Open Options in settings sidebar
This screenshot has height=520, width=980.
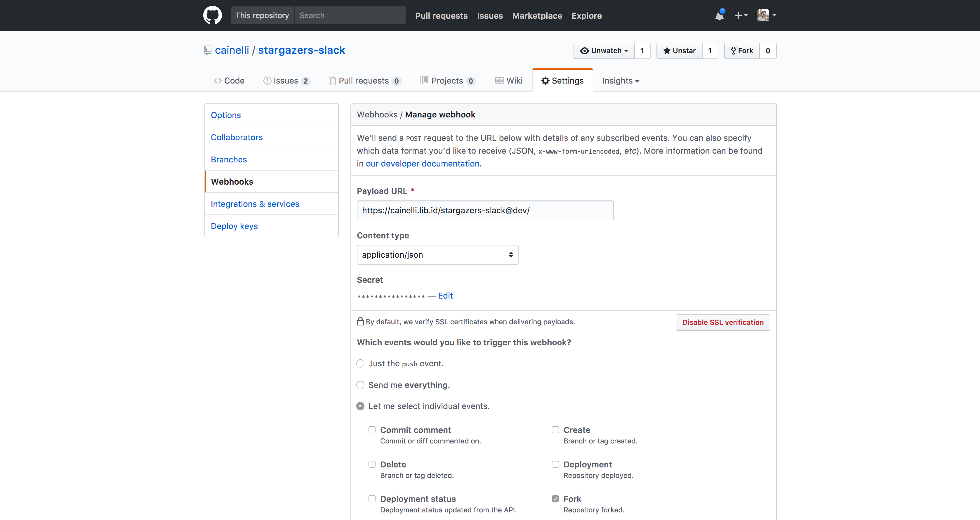pos(271,115)
